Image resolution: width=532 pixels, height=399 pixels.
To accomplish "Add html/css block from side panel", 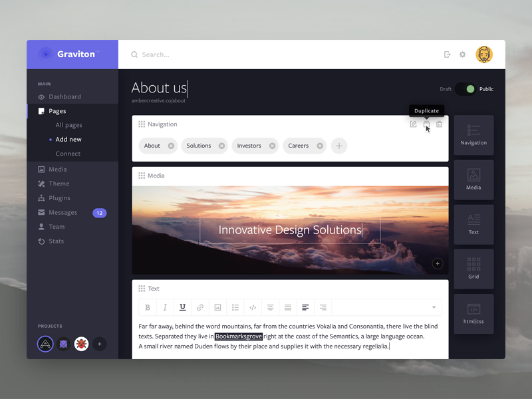I will 473,314.
